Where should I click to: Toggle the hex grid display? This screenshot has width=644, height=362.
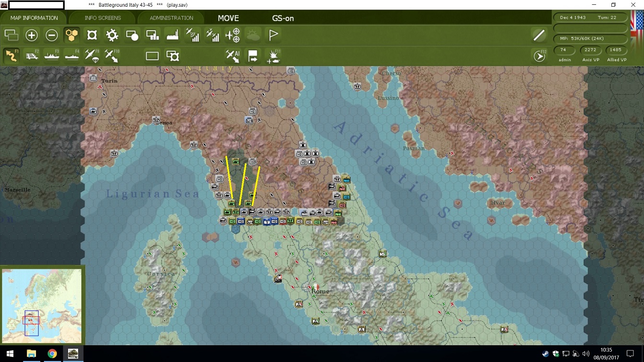click(x=72, y=35)
